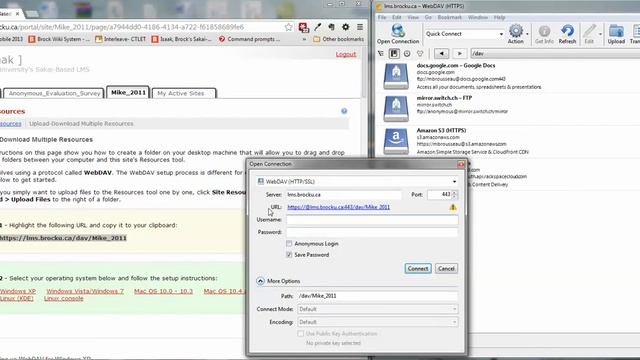Screen dimensions: 640x360
Task: Click the Connect button
Action: (x=418, y=269)
